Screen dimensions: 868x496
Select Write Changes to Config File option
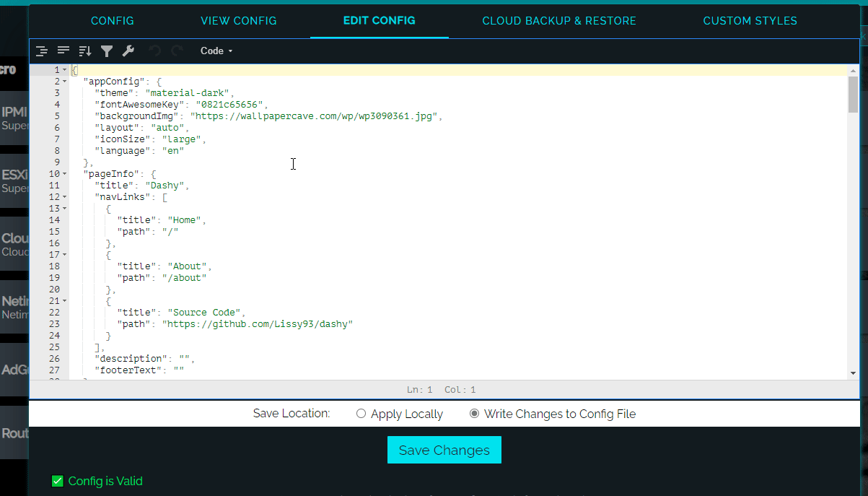[474, 414]
